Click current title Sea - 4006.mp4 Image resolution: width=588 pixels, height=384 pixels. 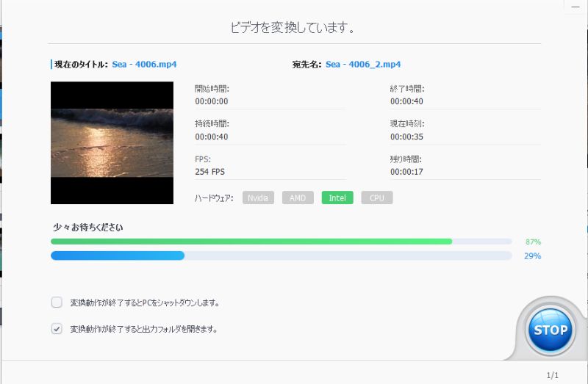[x=144, y=64]
